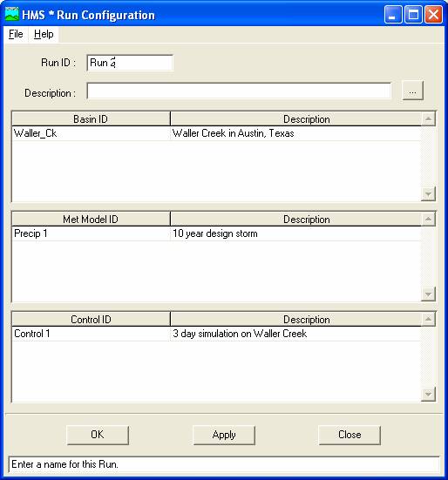Open the Help menu
448x480 pixels.
(44, 34)
